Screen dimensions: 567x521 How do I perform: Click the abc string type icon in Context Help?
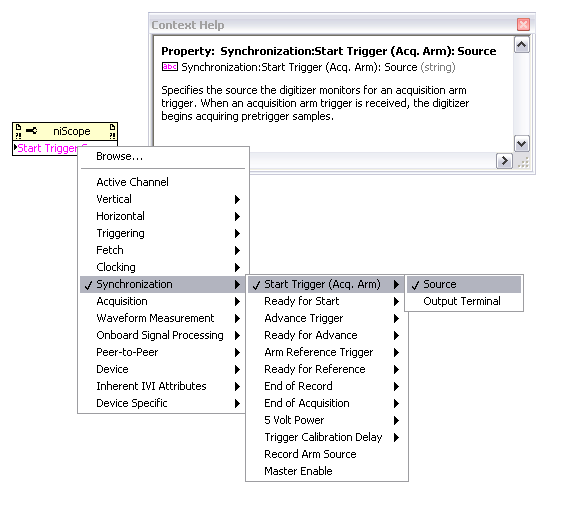[x=170, y=67]
